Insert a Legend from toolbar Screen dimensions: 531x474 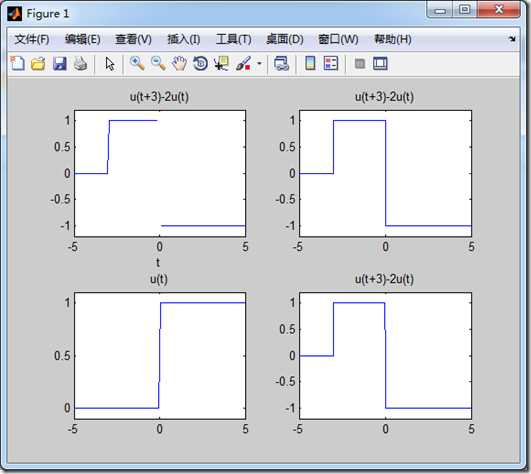tap(331, 63)
